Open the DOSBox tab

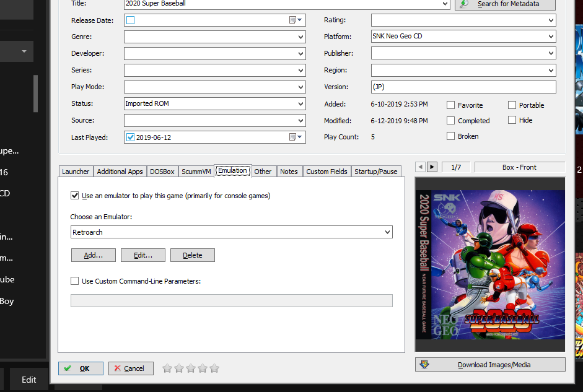(162, 172)
